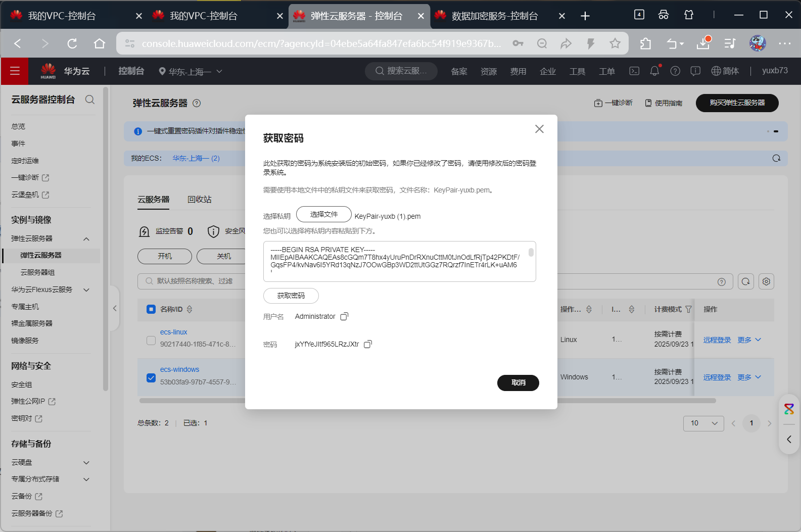Open the 简体 language selector

(x=725, y=71)
